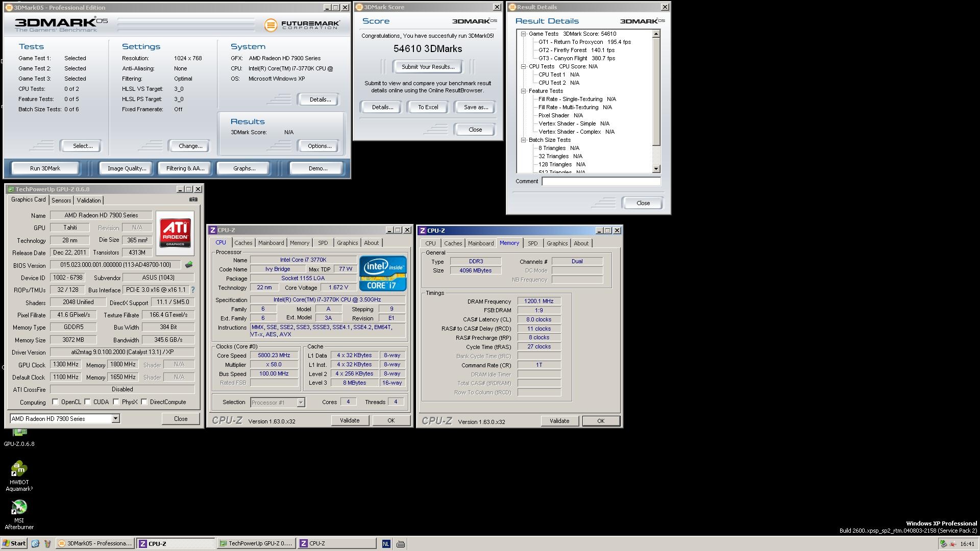Click the NL language indicator on taskbar
This screenshot has width=980, height=551.
pyautogui.click(x=386, y=544)
